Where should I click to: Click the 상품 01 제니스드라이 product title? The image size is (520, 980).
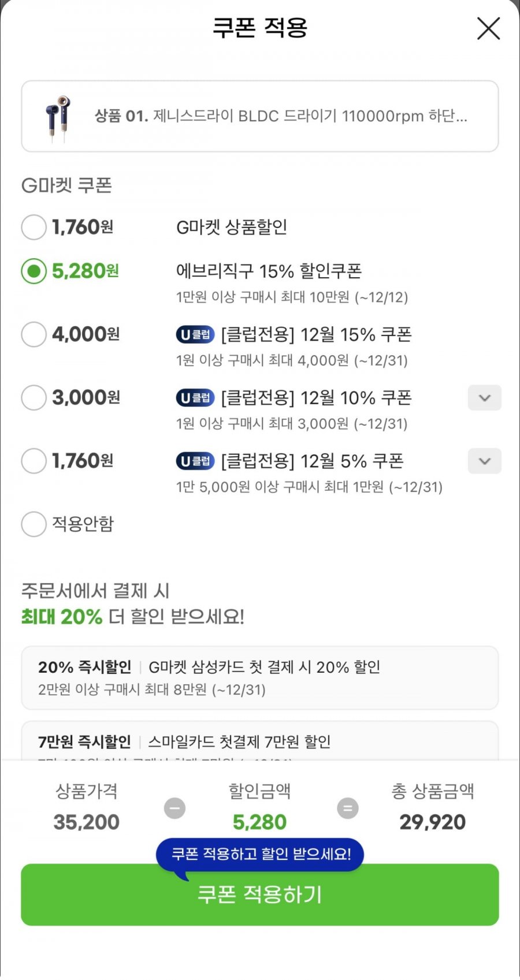[281, 116]
